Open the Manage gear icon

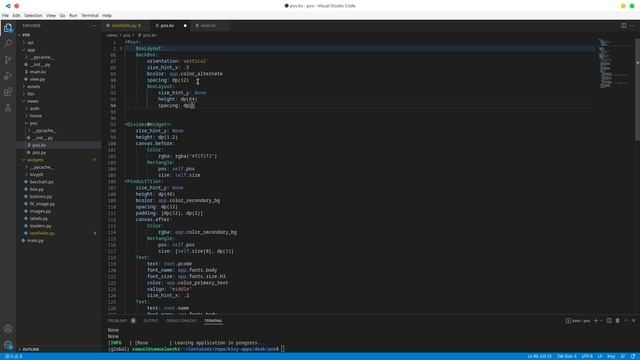pyautogui.click(x=8, y=345)
